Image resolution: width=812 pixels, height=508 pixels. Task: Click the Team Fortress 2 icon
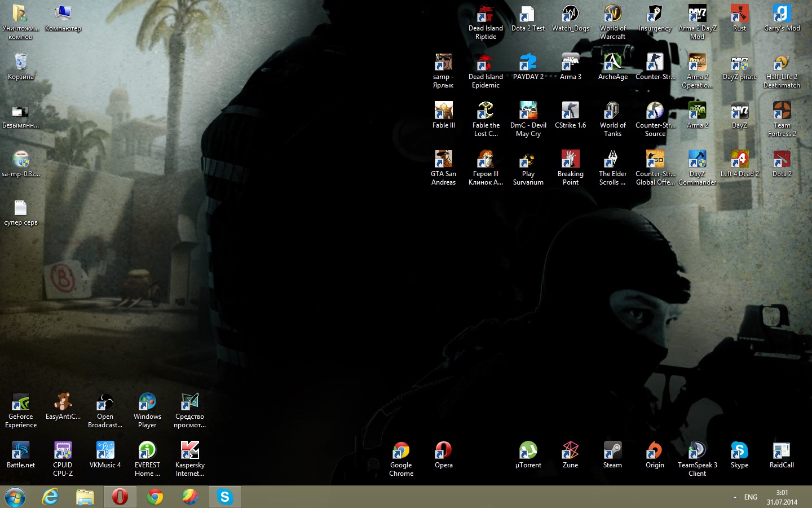[782, 120]
